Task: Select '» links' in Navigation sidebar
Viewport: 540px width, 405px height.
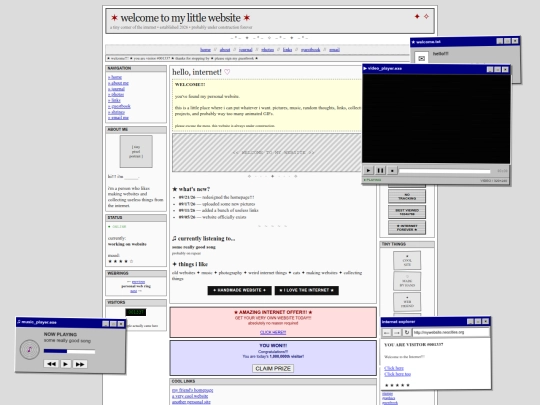Action: [114, 100]
